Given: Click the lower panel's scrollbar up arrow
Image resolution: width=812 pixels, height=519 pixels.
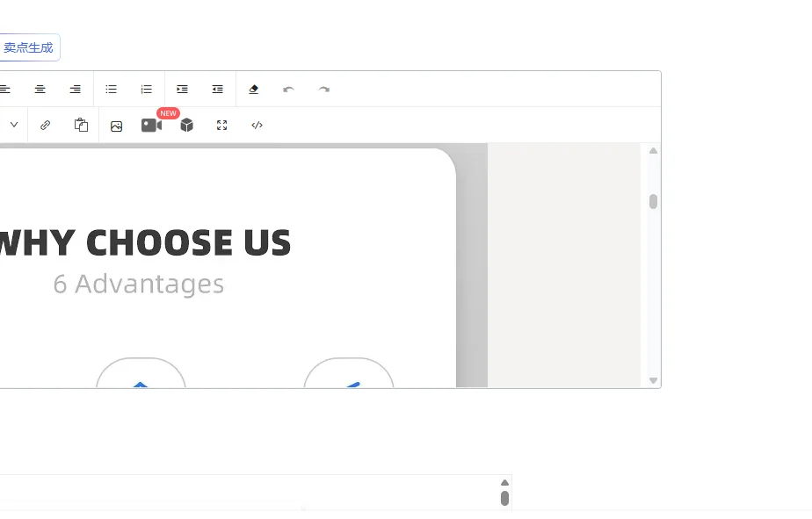Looking at the screenshot, I should (x=505, y=483).
